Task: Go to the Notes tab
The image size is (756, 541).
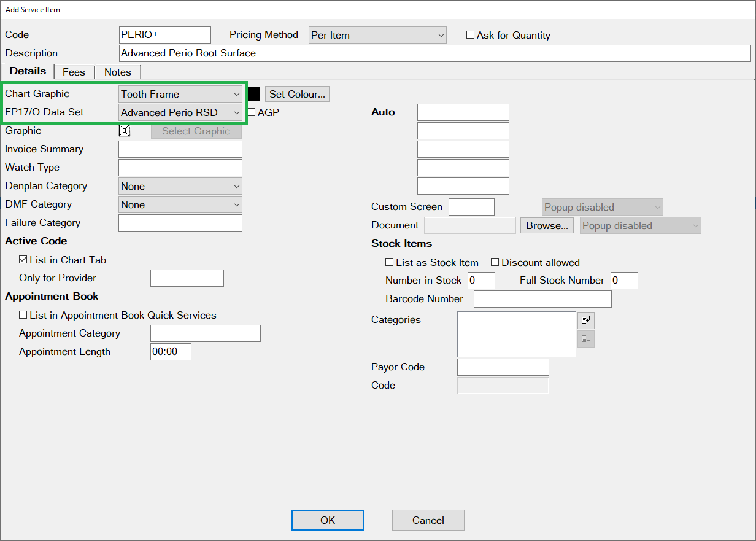Action: 118,72
